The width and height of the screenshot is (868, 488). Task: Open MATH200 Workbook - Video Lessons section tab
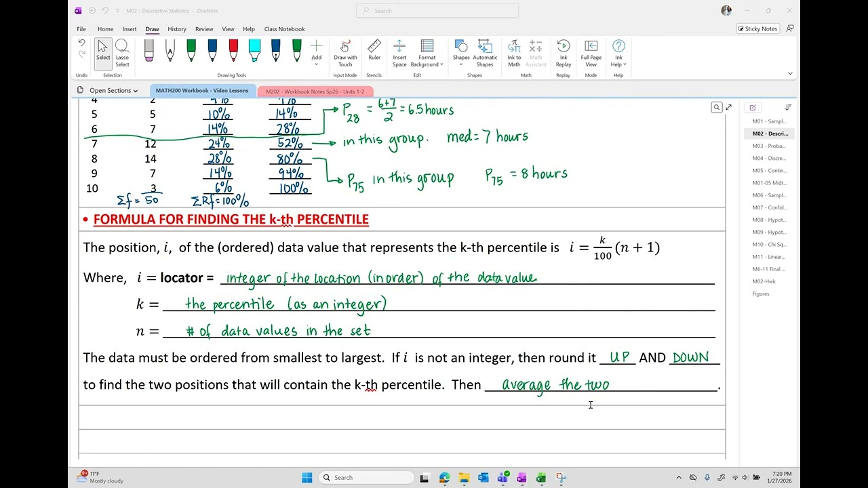(x=202, y=91)
